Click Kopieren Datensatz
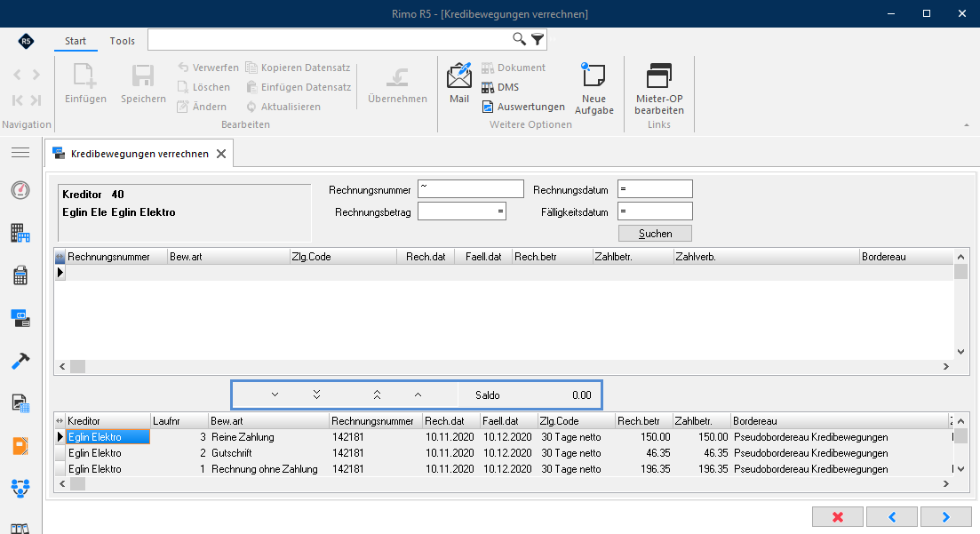This screenshot has height=534, width=980. [299, 68]
